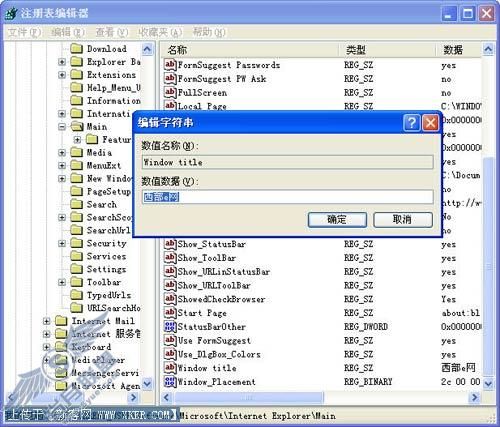Click the Start Page value icon

click(170, 312)
